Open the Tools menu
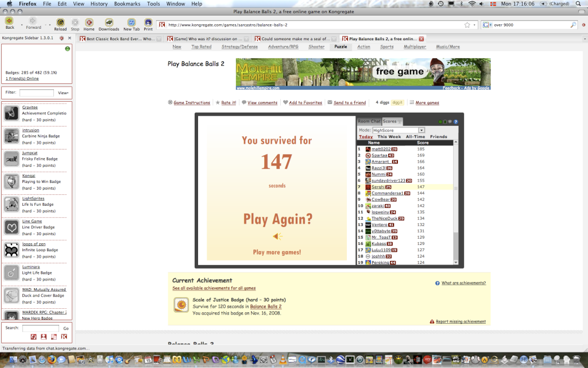 153,4
